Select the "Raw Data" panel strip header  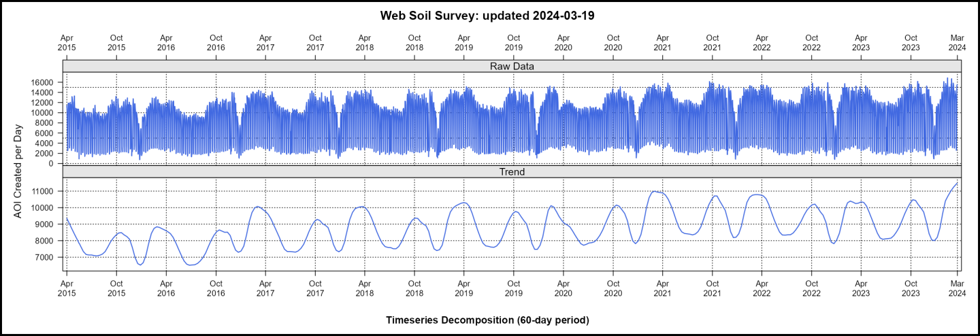[x=512, y=67]
